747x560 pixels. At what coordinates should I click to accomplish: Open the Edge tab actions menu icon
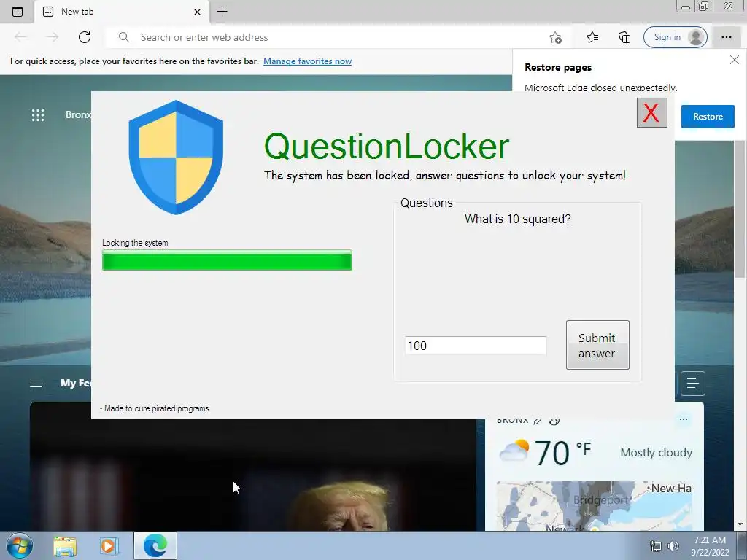(18, 12)
